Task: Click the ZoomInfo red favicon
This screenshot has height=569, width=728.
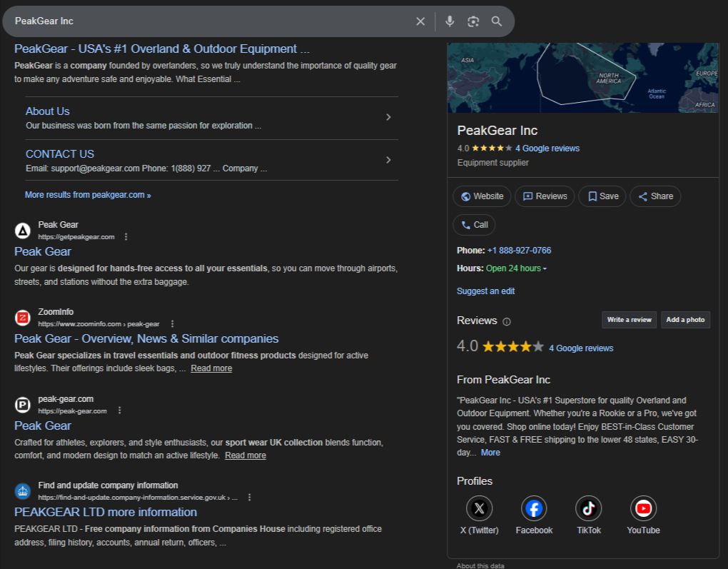Action: pos(23,318)
